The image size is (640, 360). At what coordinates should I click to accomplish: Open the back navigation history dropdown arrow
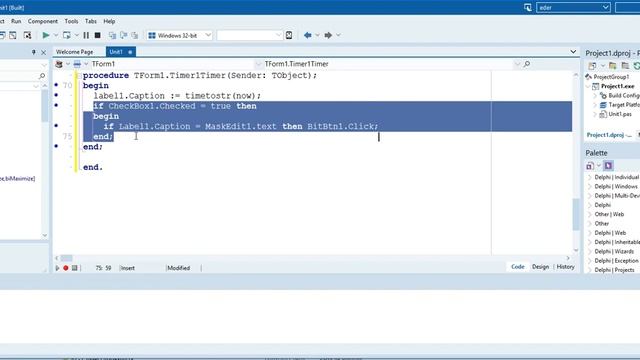317,36
